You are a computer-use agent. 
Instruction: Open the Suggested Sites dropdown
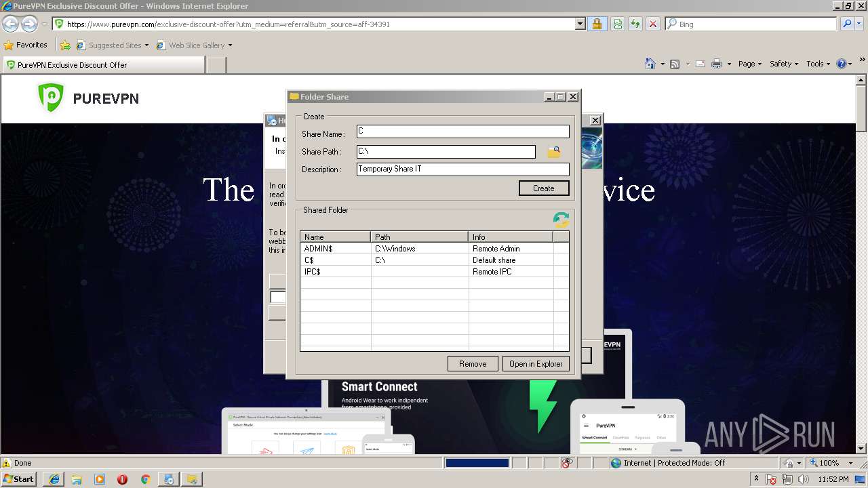[146, 45]
